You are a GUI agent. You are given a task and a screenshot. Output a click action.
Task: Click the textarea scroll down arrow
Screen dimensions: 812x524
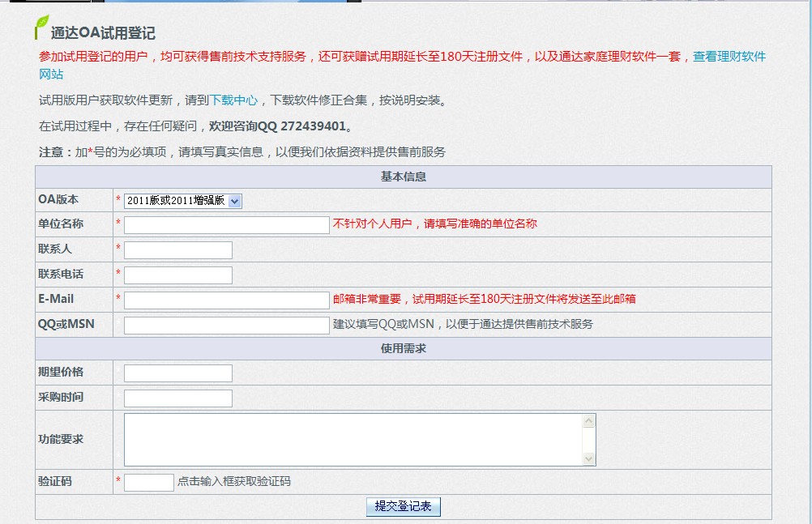[589, 458]
